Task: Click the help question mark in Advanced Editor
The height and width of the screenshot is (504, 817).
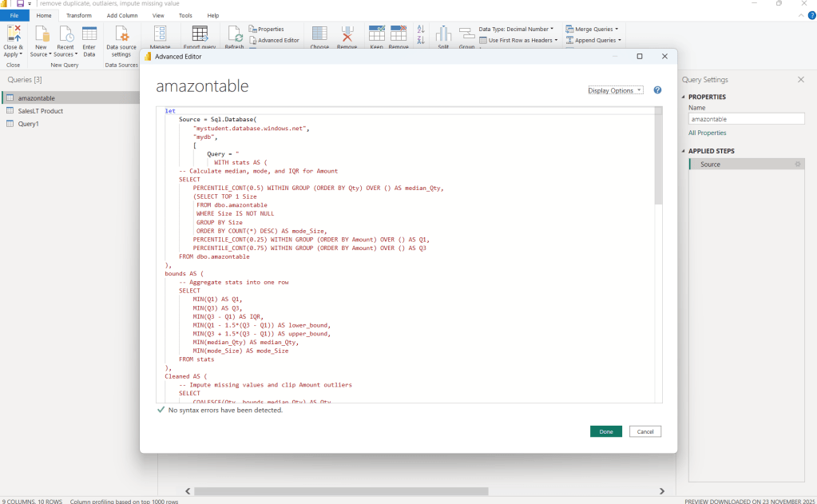Action: point(657,90)
